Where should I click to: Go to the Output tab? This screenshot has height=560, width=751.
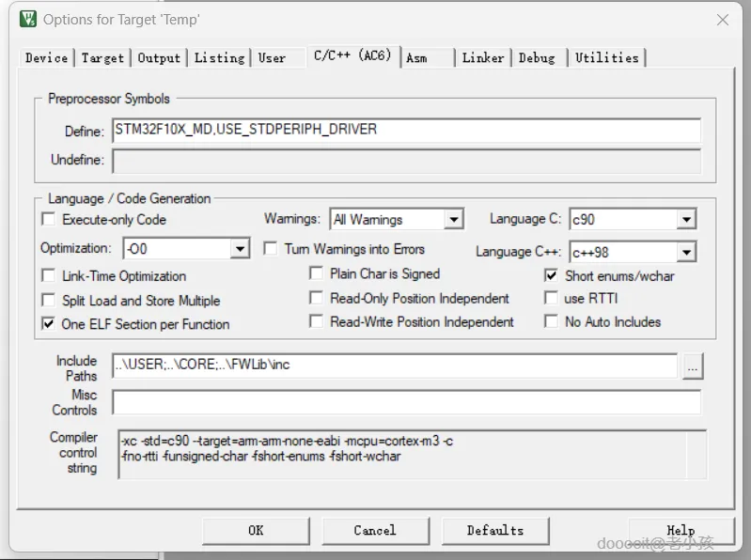point(159,58)
